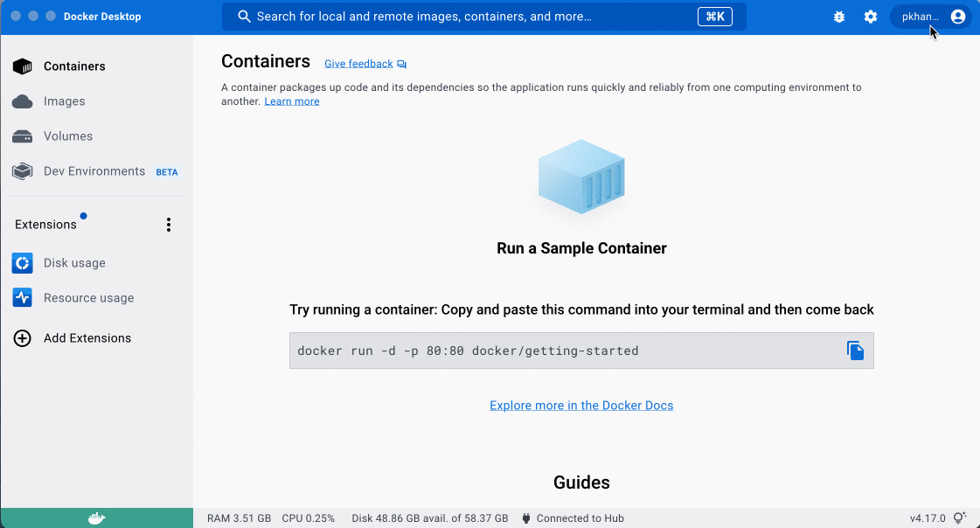Select Add Extensions in the sidebar
The image size is (980, 528).
(x=87, y=338)
